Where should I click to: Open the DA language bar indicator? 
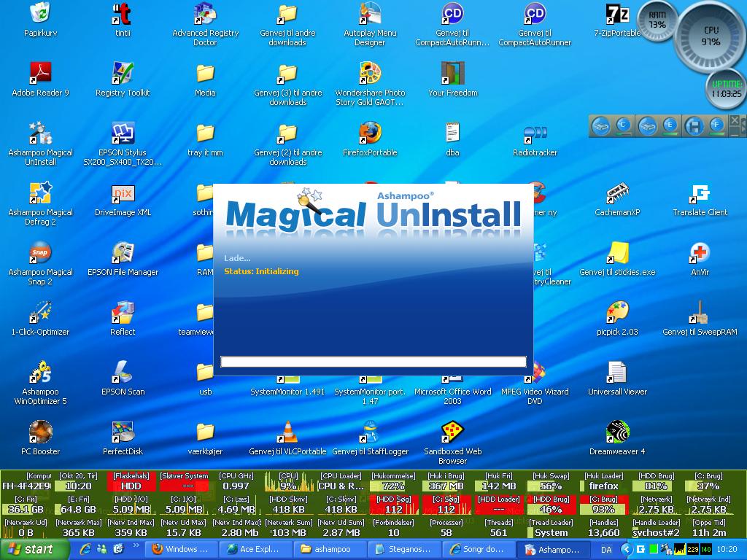[x=606, y=550]
